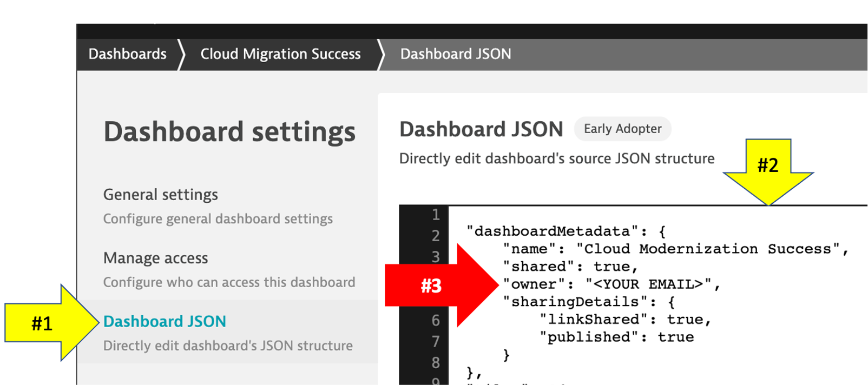Screen dimensions: 868x385
Task: Open Manage access settings
Action: [155, 258]
